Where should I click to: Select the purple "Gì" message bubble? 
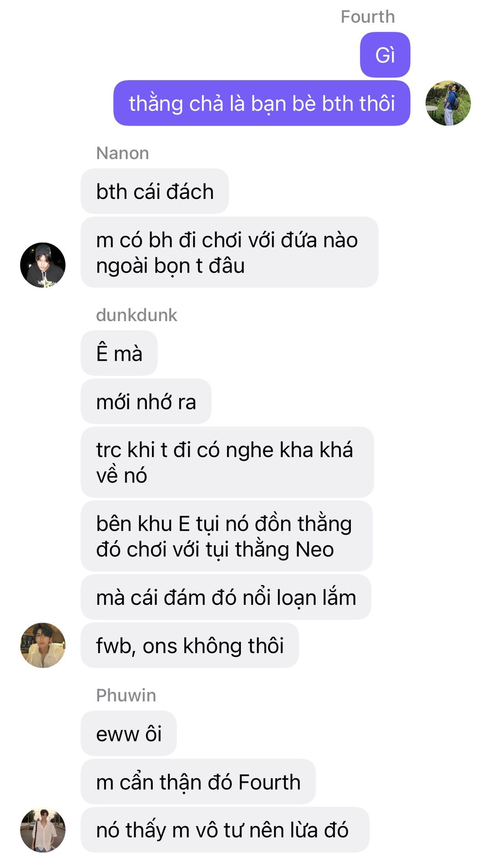point(385,55)
